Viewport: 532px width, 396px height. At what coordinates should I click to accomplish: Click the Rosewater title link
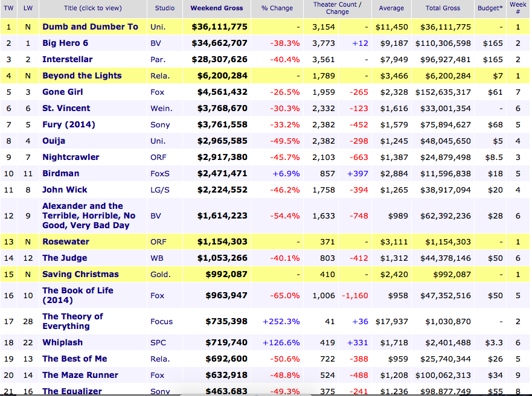[x=65, y=241]
